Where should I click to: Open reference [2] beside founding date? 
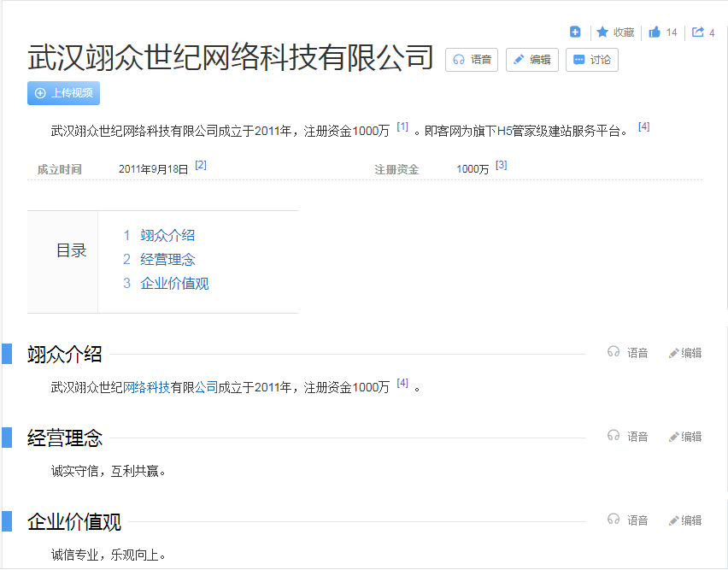pos(201,166)
